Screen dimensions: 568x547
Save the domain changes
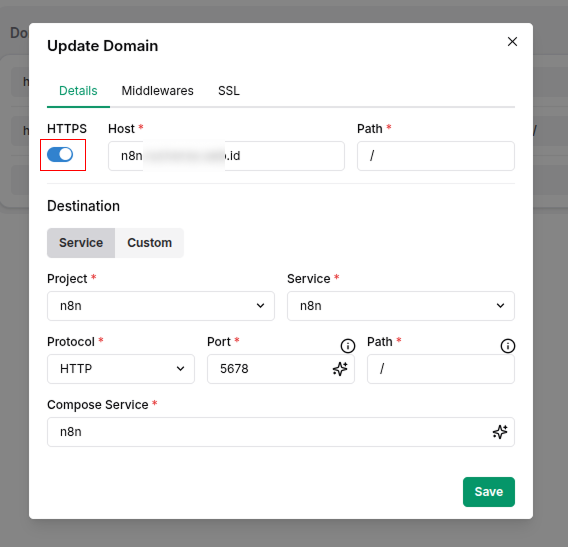click(489, 492)
